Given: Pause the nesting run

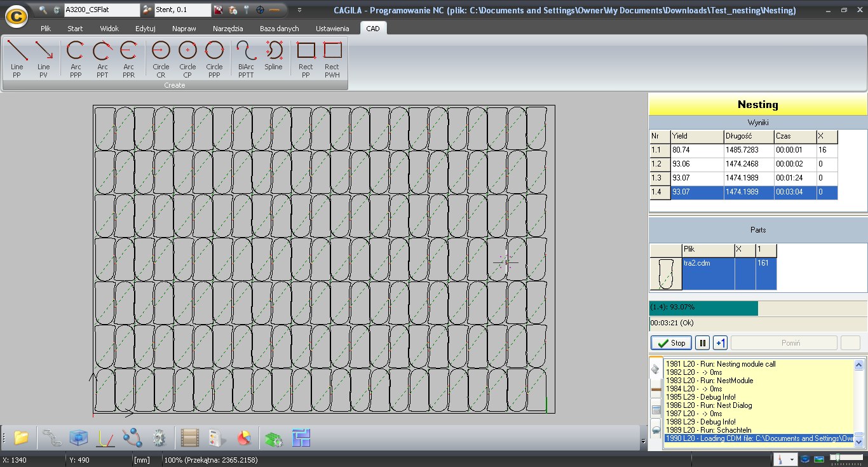Looking at the screenshot, I should (x=702, y=343).
